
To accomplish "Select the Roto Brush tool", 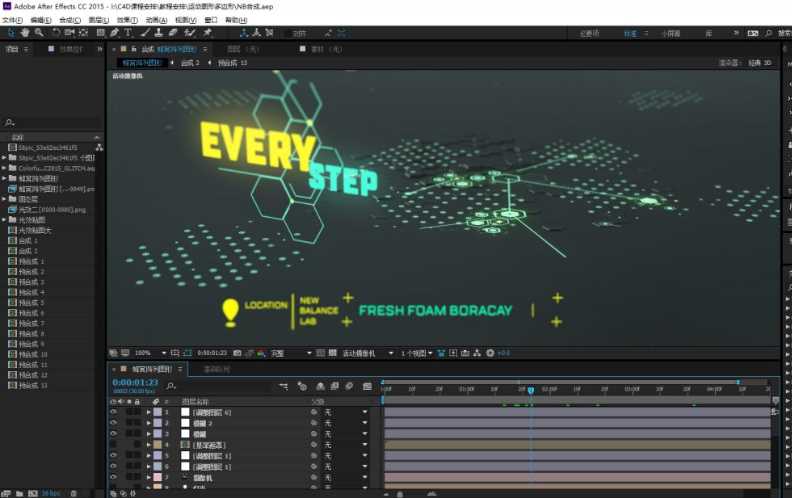I will click(190, 33).
